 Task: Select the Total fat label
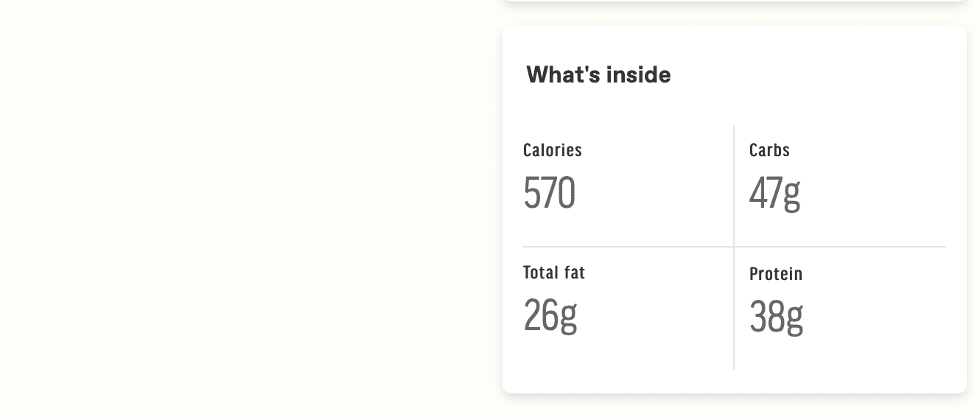click(x=554, y=273)
